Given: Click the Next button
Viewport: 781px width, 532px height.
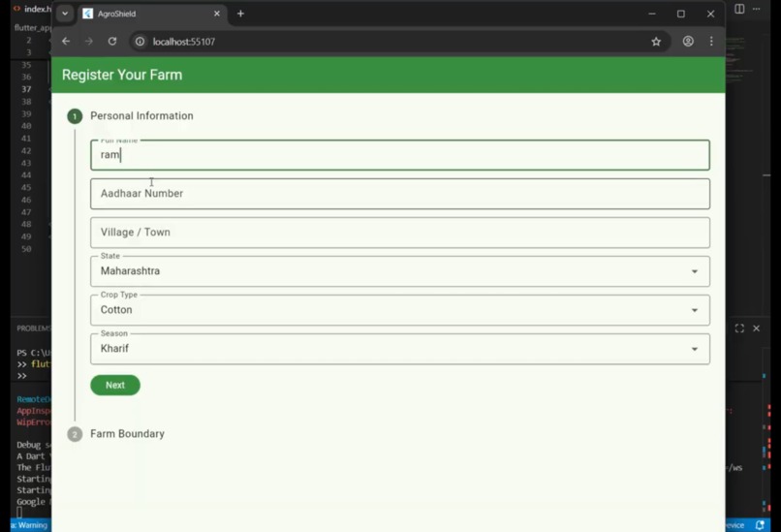Looking at the screenshot, I should coord(115,385).
